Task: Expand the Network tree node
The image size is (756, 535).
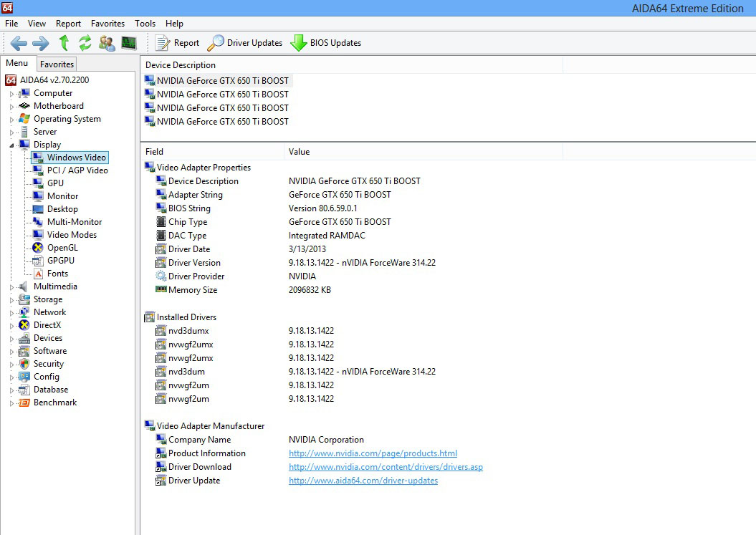Action: point(12,313)
